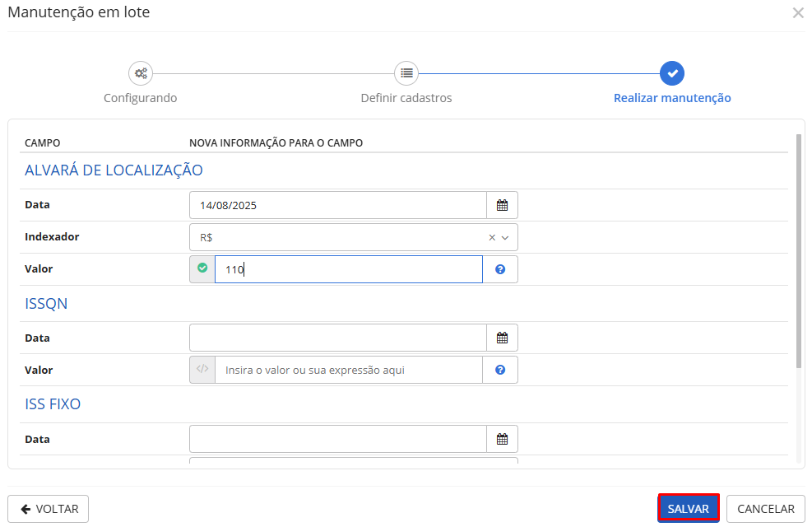Click help icon beside ISSQN Valor field
Viewport: 812px width, 527px height.
click(500, 370)
